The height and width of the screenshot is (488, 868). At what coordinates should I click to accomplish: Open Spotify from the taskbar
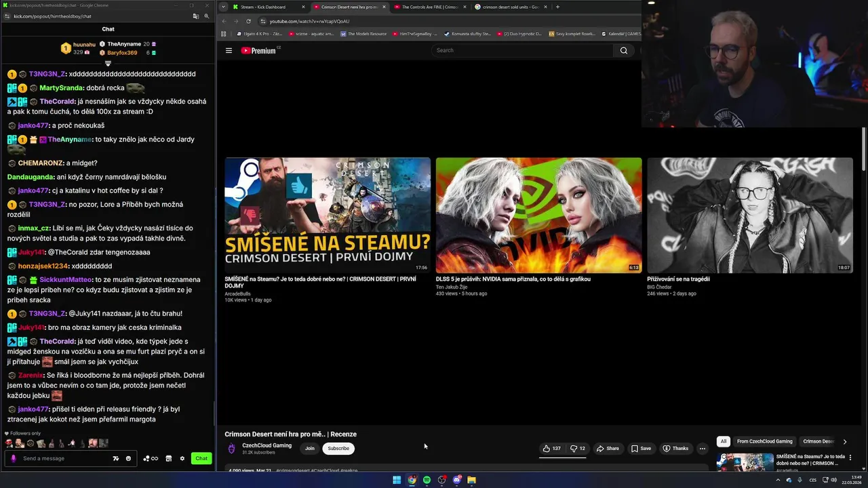(427, 480)
